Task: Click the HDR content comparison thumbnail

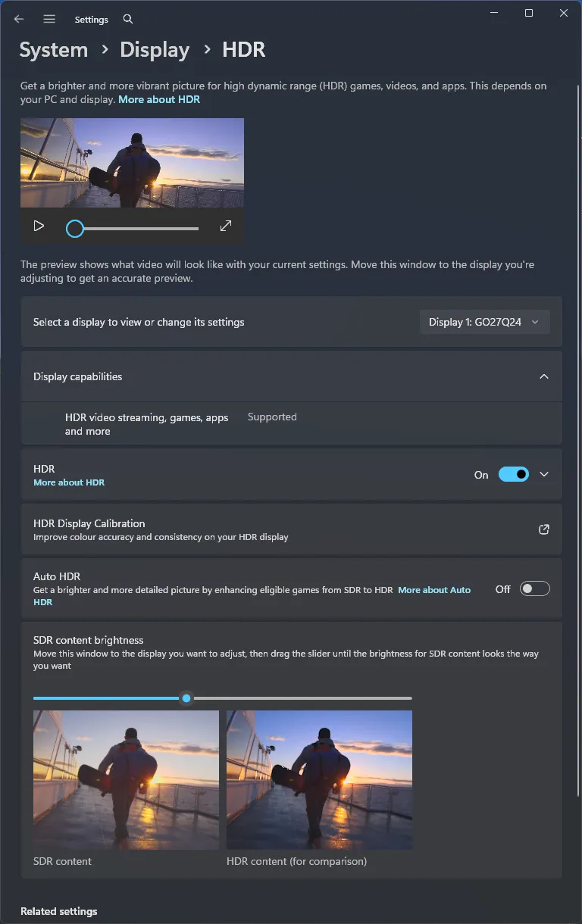Action: pyautogui.click(x=319, y=779)
